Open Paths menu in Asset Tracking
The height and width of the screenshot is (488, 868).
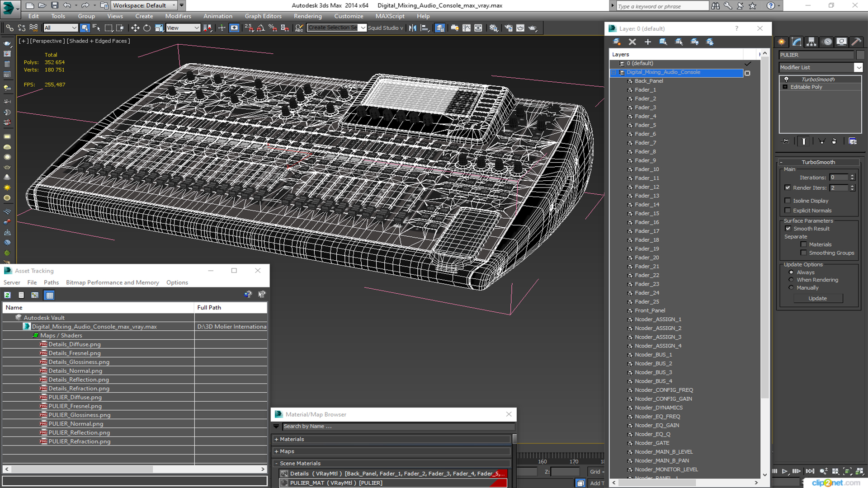tap(51, 282)
